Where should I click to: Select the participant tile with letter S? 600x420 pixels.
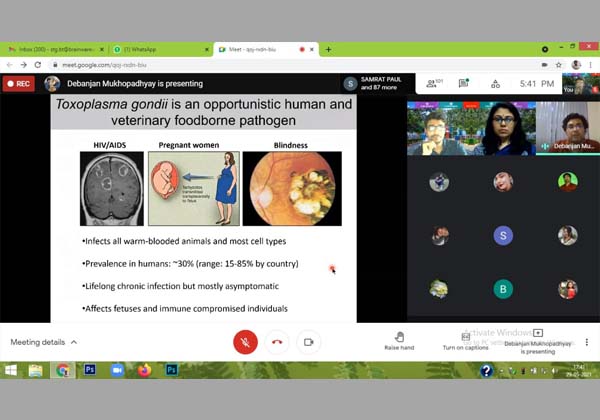tap(503, 236)
